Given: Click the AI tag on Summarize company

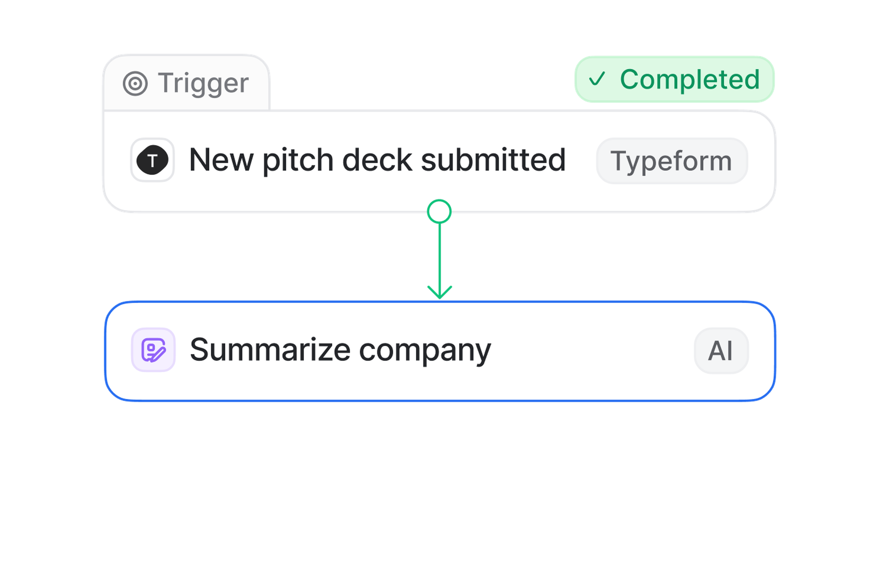Looking at the screenshot, I should (721, 351).
